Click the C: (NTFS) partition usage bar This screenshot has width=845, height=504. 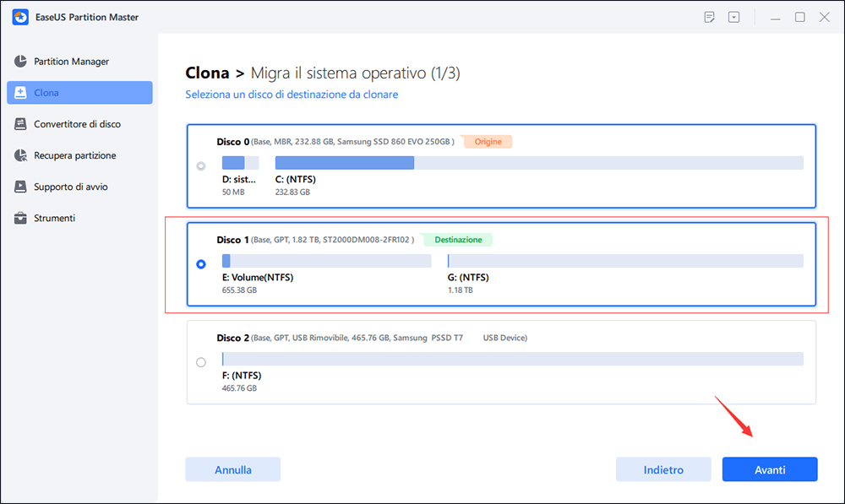pyautogui.click(x=539, y=163)
